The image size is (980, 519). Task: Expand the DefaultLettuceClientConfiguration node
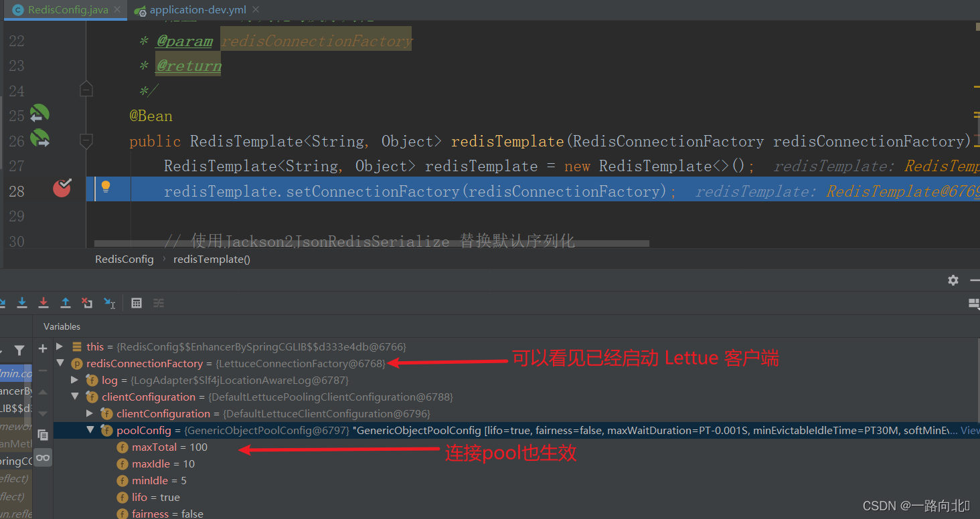click(90, 413)
